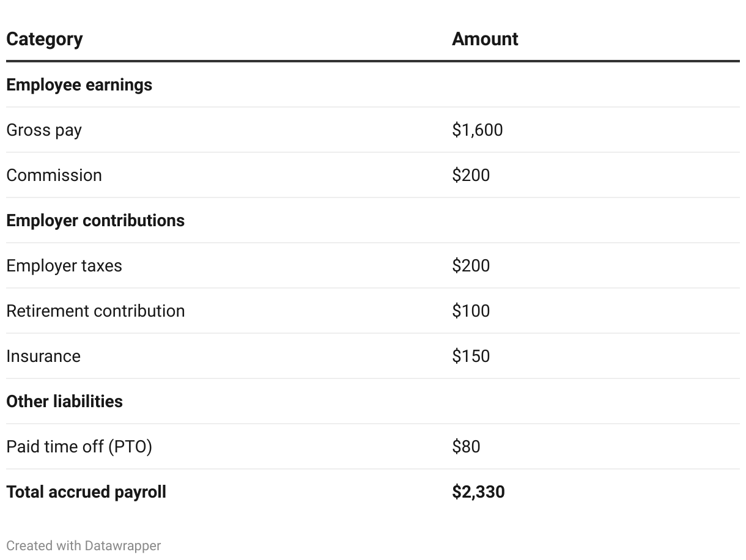Select the $1,600 gross pay amount
The width and height of the screenshot is (746, 560).
(x=478, y=130)
